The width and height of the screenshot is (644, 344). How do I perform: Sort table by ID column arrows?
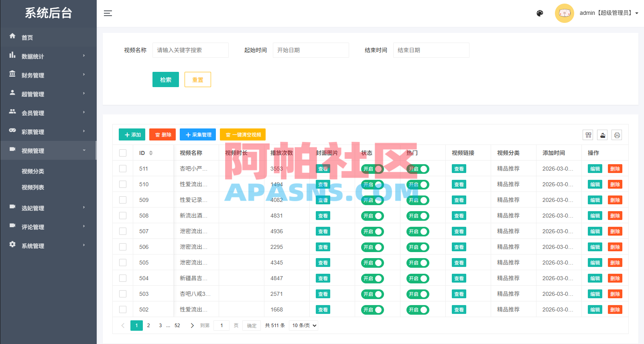[x=151, y=153]
